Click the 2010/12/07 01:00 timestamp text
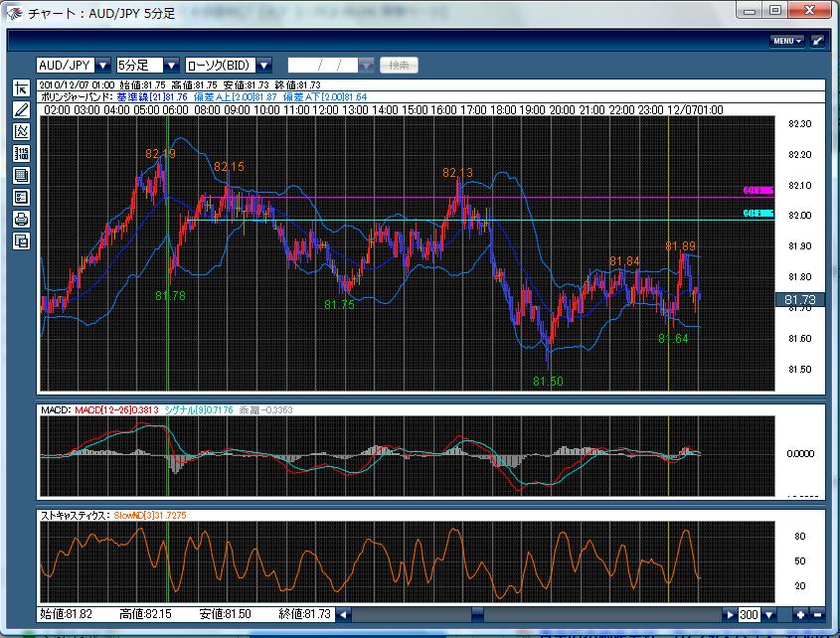This screenshot has height=638, width=840. [78, 84]
